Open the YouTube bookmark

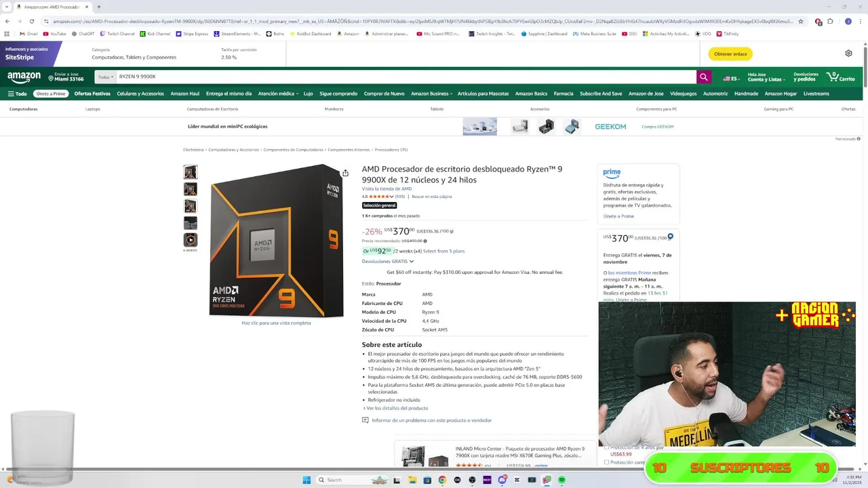point(54,33)
